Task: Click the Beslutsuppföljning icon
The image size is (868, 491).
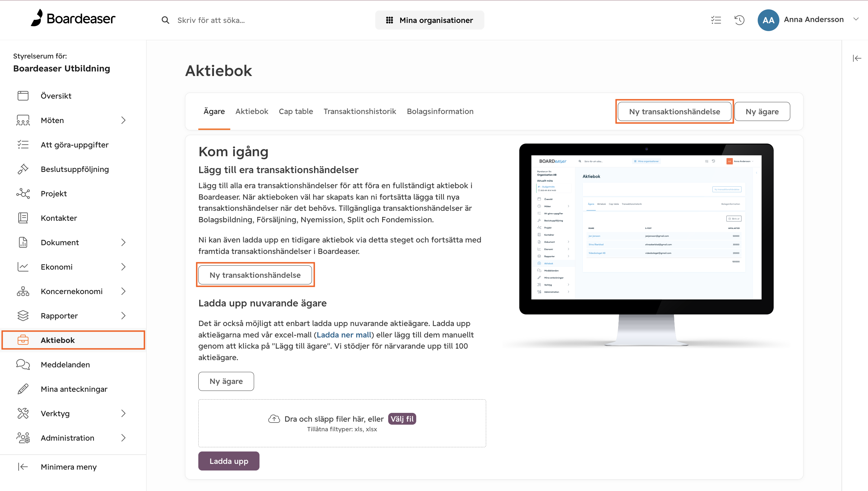Action: (x=23, y=169)
